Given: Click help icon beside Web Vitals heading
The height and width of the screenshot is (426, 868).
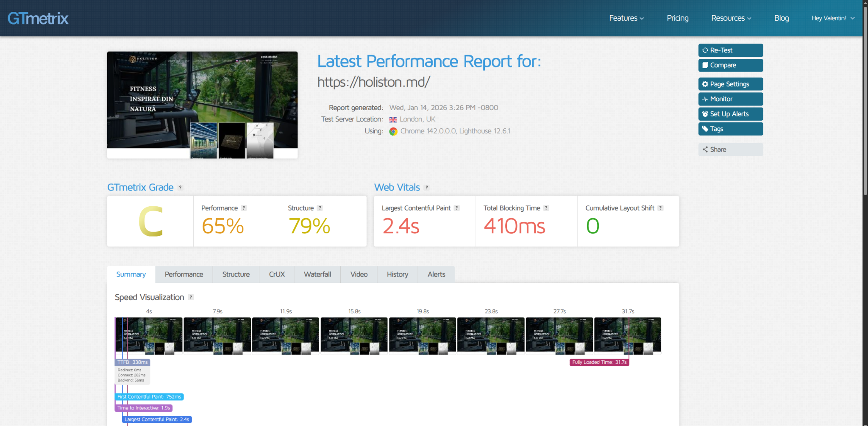Looking at the screenshot, I should 427,188.
